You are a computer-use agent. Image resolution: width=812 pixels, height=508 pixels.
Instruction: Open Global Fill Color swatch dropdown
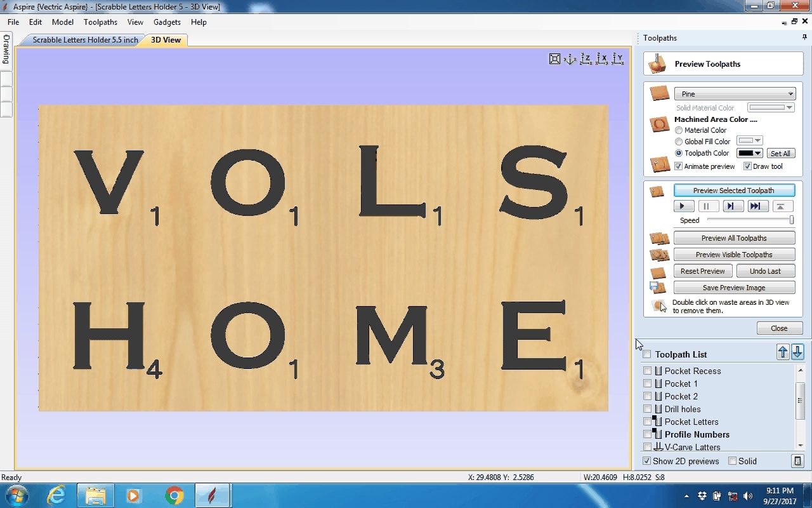tap(750, 141)
